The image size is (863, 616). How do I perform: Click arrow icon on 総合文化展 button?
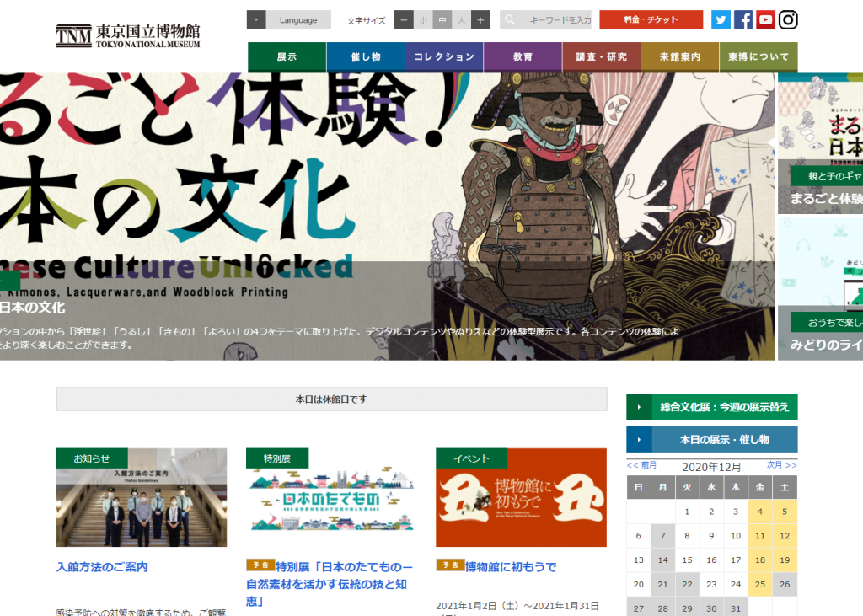pos(639,407)
